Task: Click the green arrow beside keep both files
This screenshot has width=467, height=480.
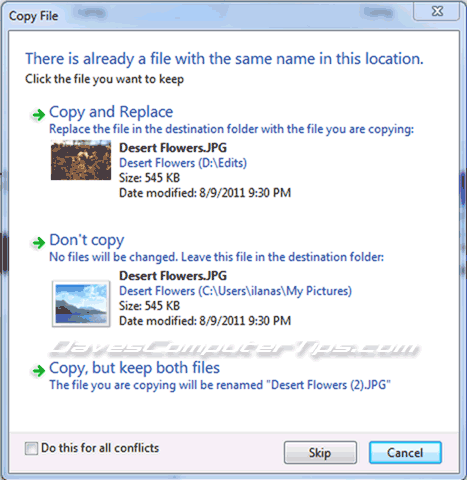Action: [x=38, y=370]
